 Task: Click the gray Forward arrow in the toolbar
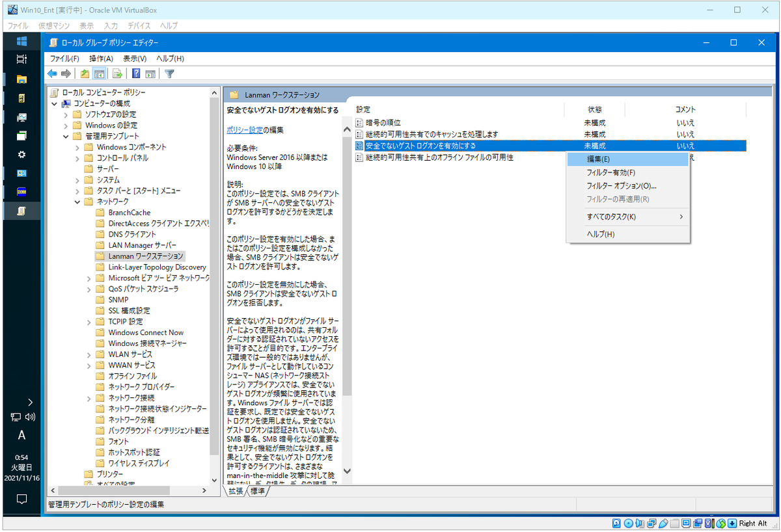point(66,73)
